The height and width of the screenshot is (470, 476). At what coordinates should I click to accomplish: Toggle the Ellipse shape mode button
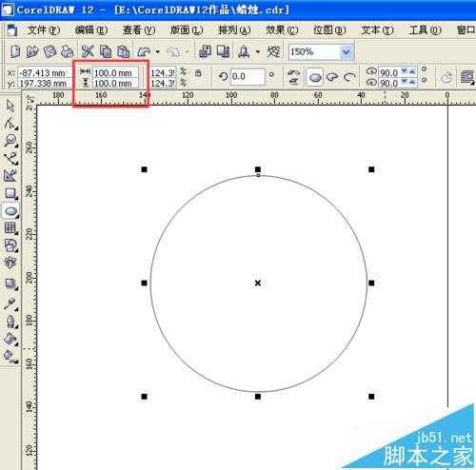[314, 77]
